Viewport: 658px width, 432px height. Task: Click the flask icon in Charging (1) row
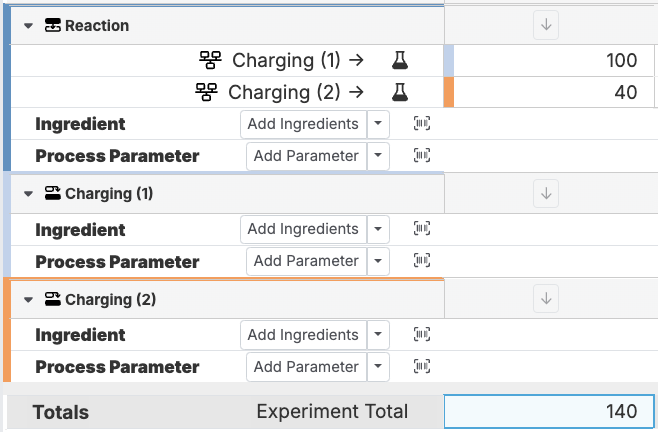400,61
